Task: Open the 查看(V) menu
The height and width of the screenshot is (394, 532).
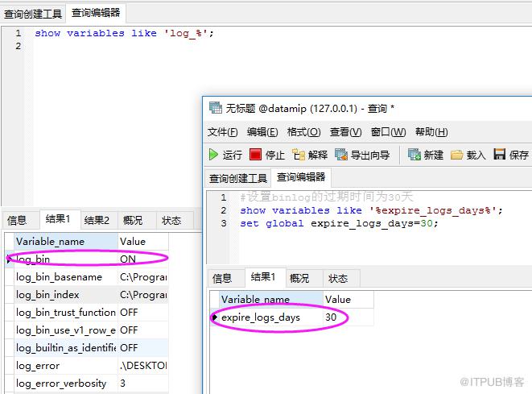Action: (x=346, y=132)
